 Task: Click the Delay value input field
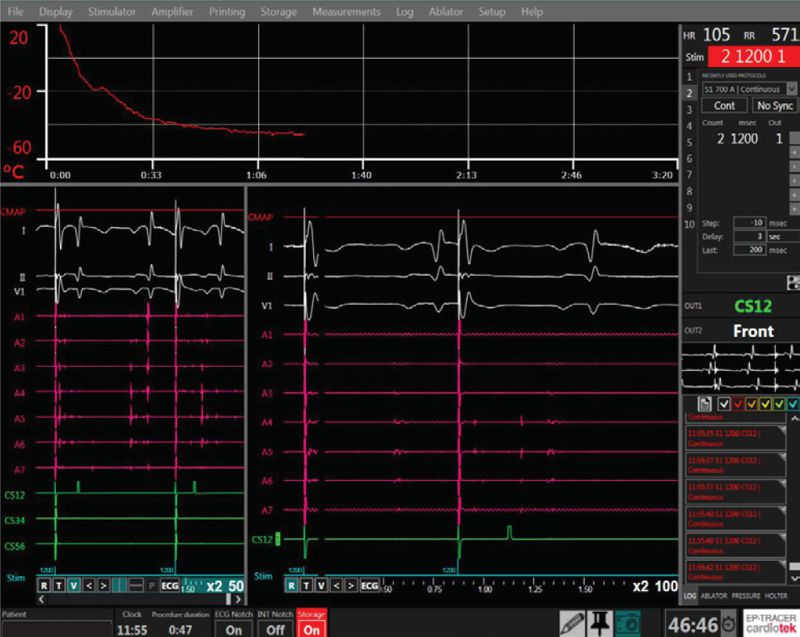click(749, 237)
